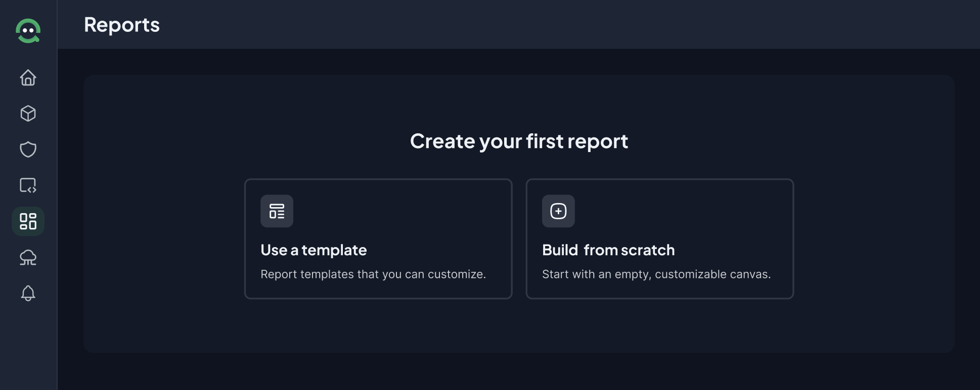Click the plus square icon in card
This screenshot has width=980, height=390.
pos(558,211)
